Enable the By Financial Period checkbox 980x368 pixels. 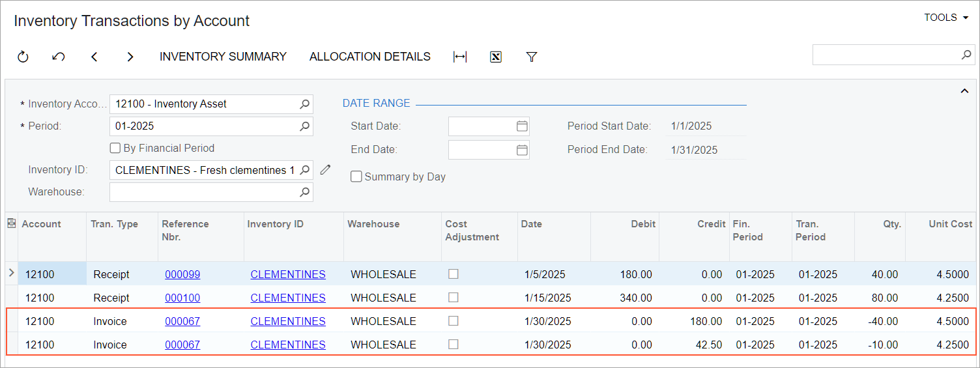[115, 148]
